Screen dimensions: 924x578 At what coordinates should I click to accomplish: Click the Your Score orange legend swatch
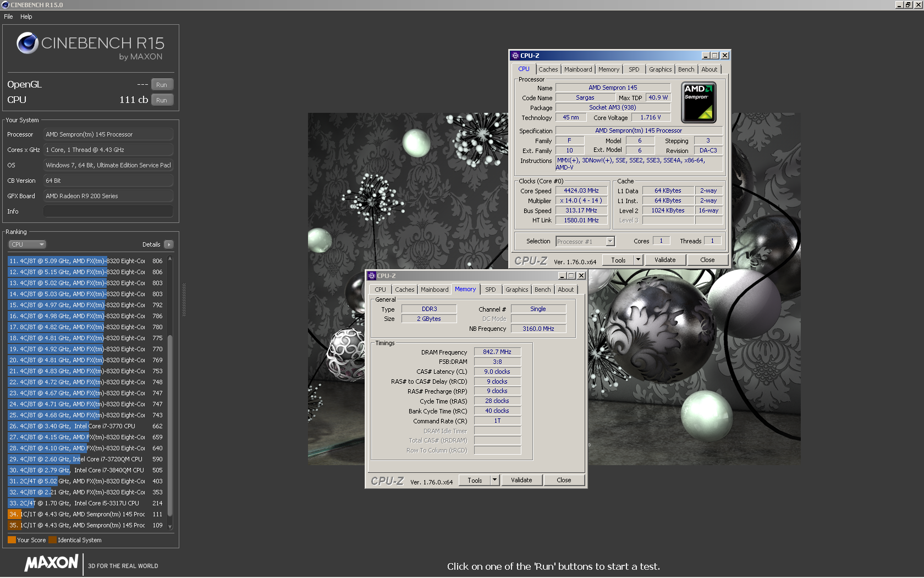pyautogui.click(x=12, y=540)
